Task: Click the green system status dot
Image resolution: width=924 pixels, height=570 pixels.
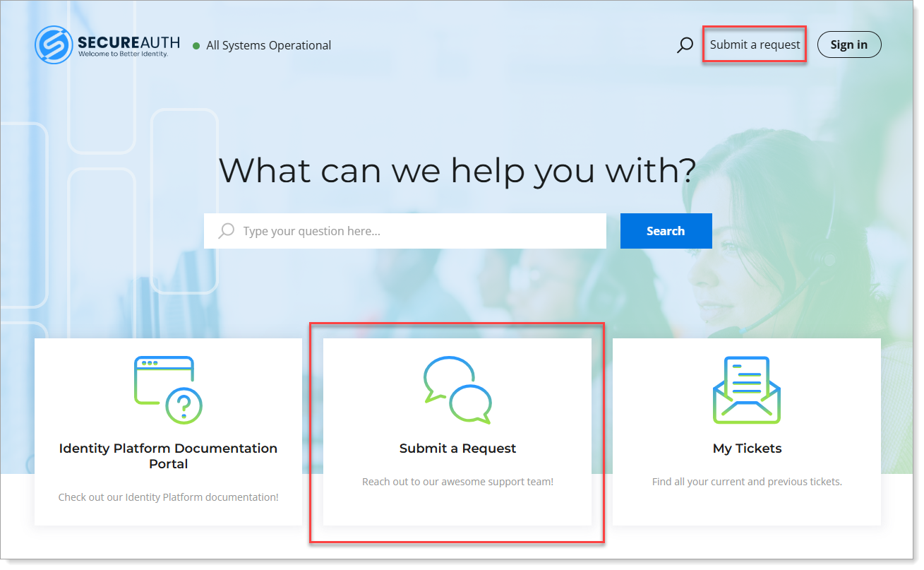Action: click(196, 46)
